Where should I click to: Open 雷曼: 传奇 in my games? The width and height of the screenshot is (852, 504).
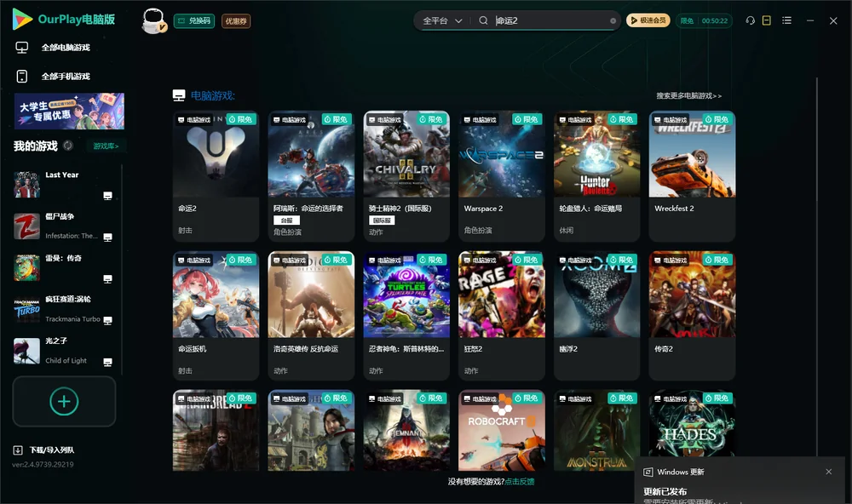pos(64,267)
